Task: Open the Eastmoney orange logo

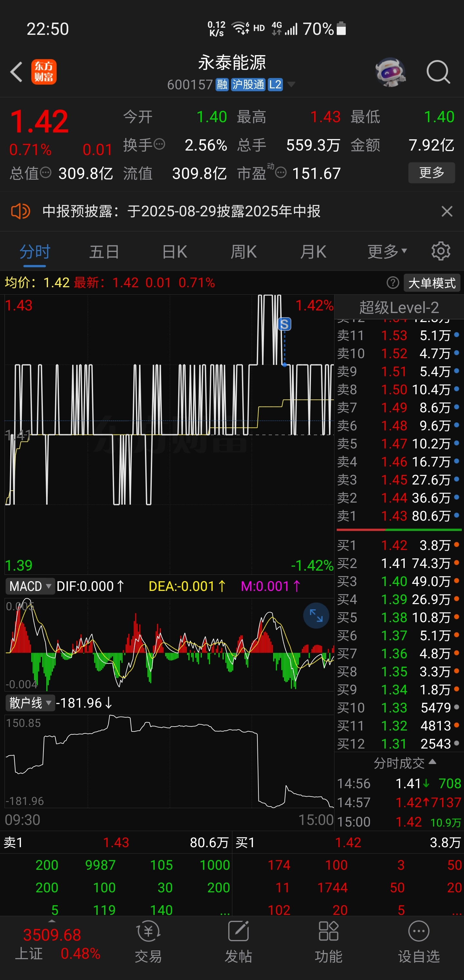Action: point(44,72)
